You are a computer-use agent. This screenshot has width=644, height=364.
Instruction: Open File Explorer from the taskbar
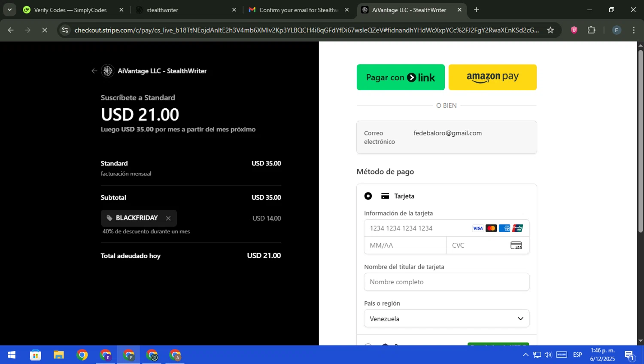click(x=58, y=355)
